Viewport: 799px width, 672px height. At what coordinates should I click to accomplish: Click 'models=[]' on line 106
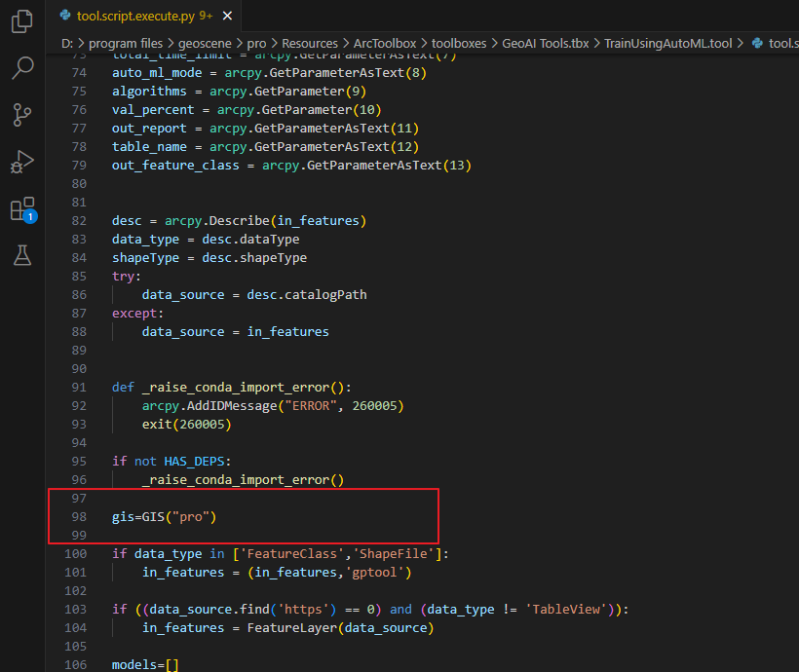click(145, 664)
